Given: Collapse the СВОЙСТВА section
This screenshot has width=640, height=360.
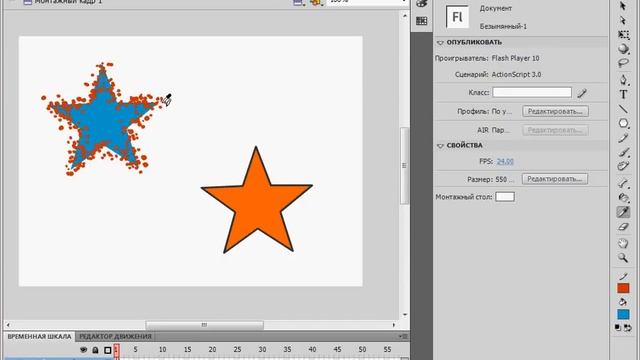Looking at the screenshot, I should 440,146.
